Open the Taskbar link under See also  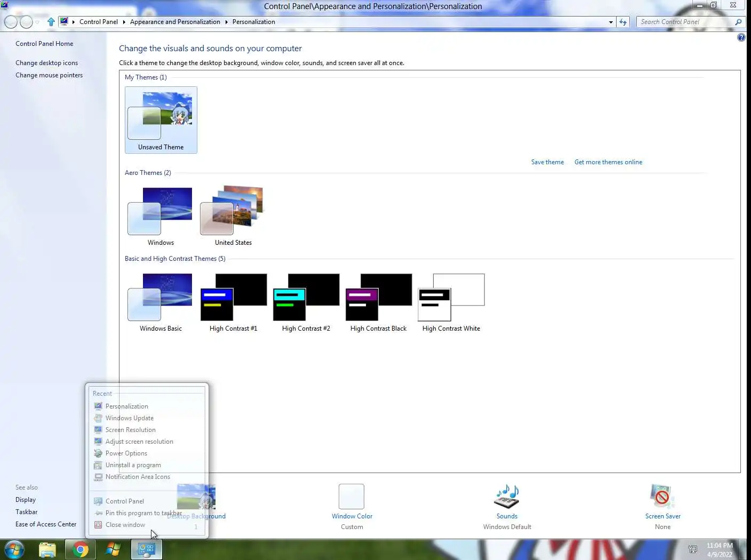point(26,512)
